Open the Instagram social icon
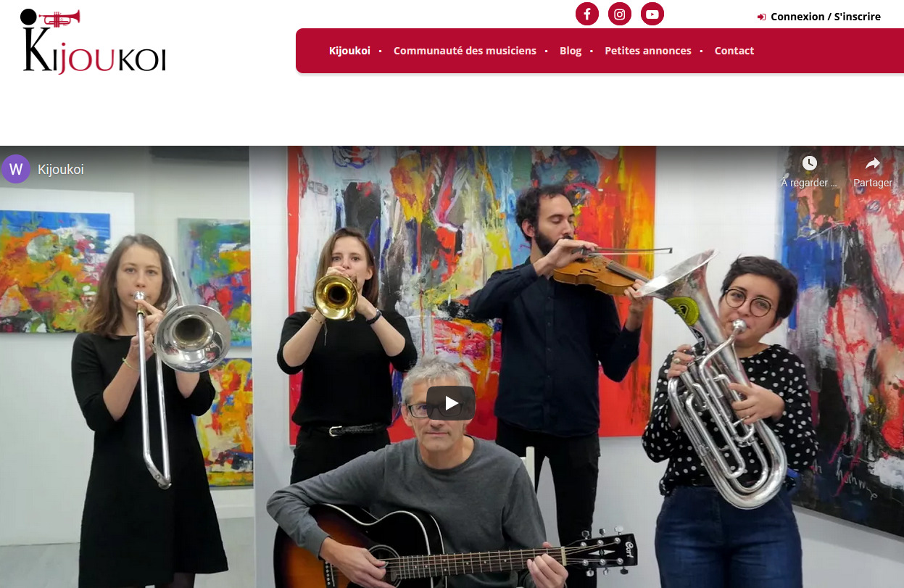904x588 pixels. click(620, 14)
